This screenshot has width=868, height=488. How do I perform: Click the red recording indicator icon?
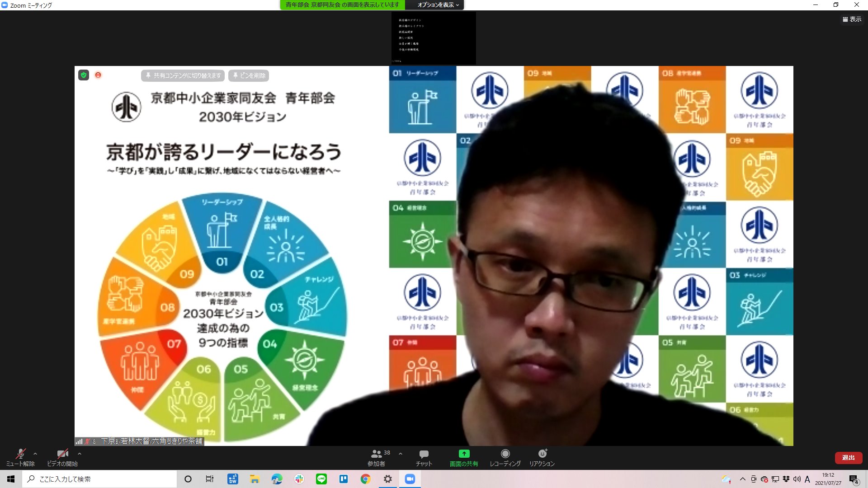pyautogui.click(x=98, y=75)
